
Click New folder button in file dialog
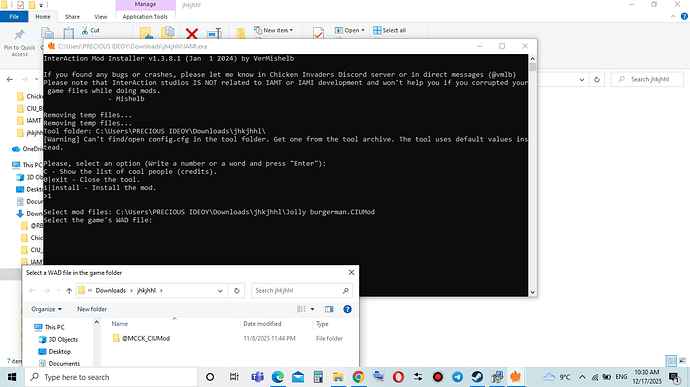click(x=92, y=309)
